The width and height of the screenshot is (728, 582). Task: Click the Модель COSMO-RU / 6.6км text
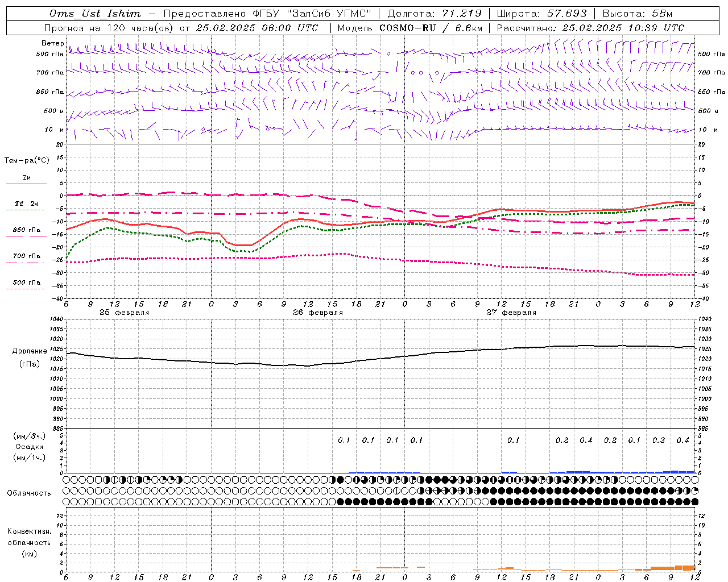[x=410, y=28]
